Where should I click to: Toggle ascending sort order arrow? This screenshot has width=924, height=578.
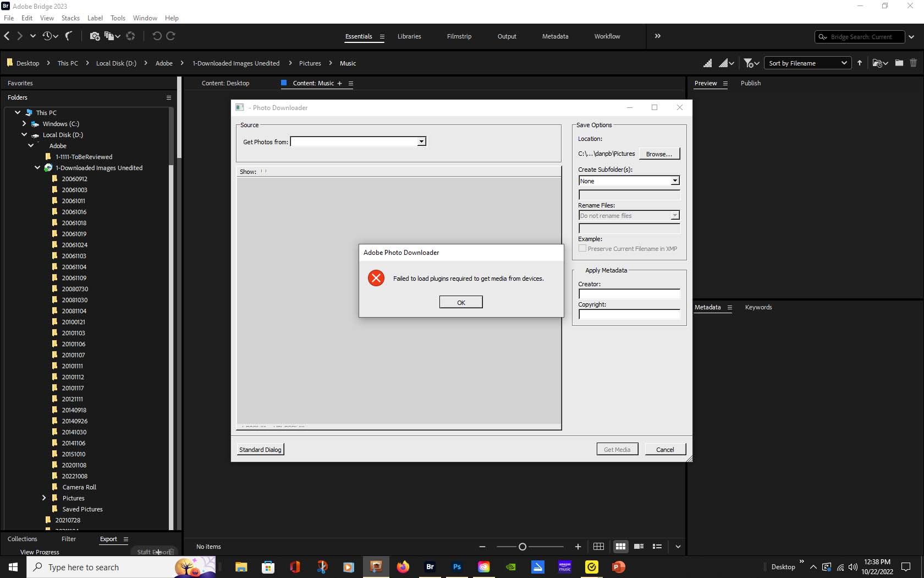coord(860,63)
